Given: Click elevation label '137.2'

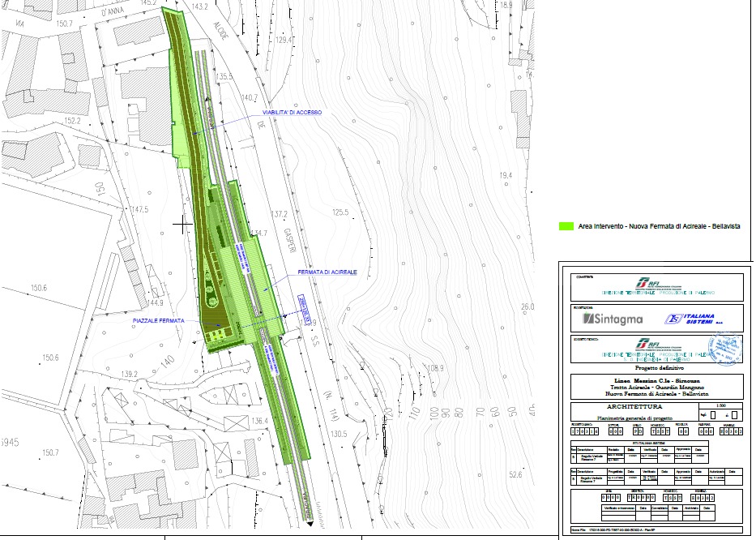Looking at the screenshot, I should point(280,214).
